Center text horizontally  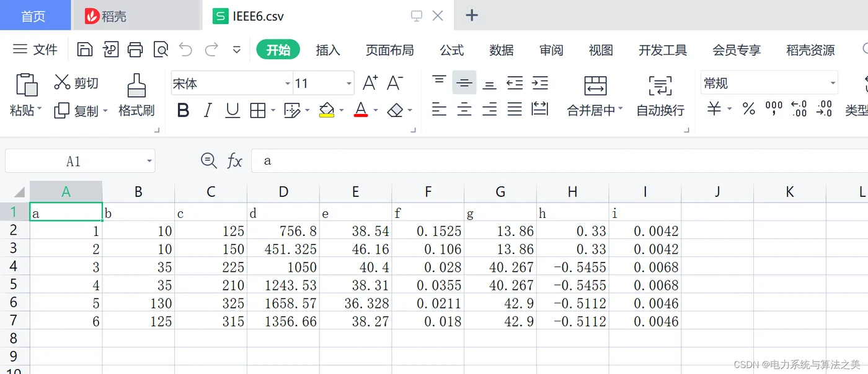coord(464,110)
